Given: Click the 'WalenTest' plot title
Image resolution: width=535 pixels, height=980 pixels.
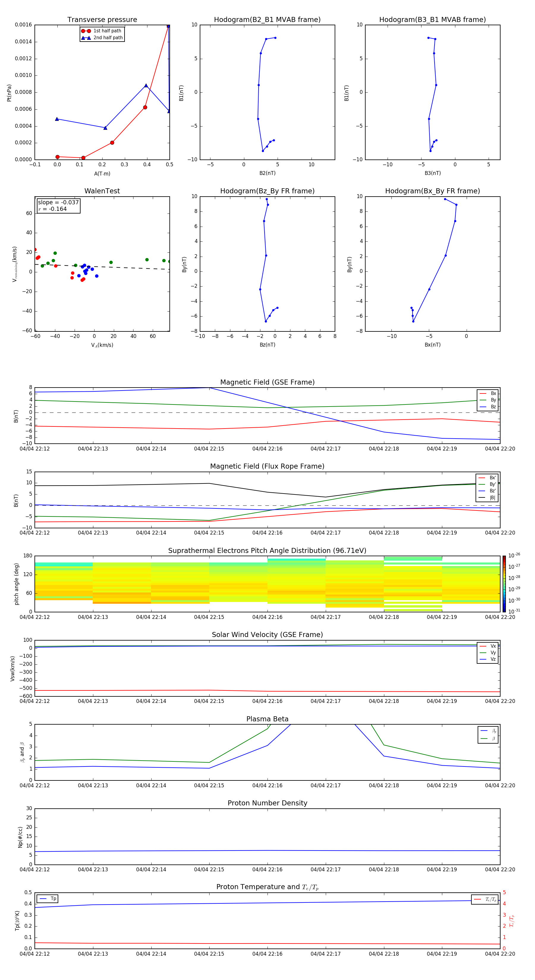Looking at the screenshot, I should pyautogui.click(x=102, y=191).
